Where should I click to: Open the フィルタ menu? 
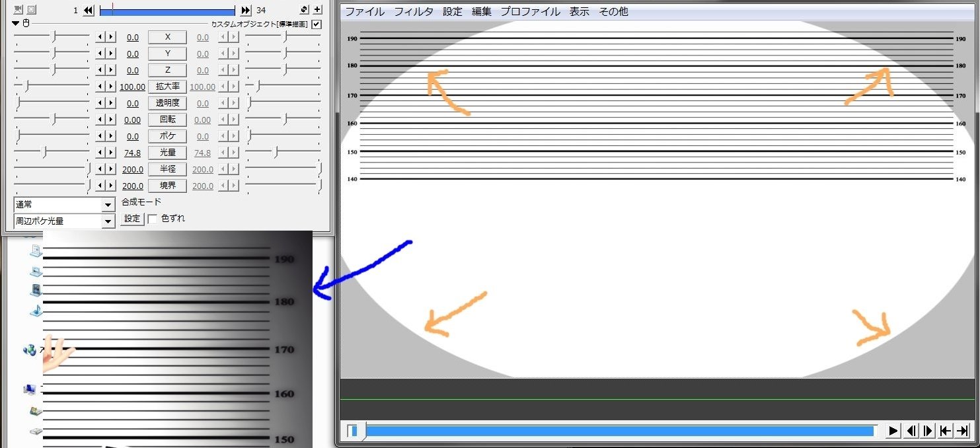tap(414, 11)
